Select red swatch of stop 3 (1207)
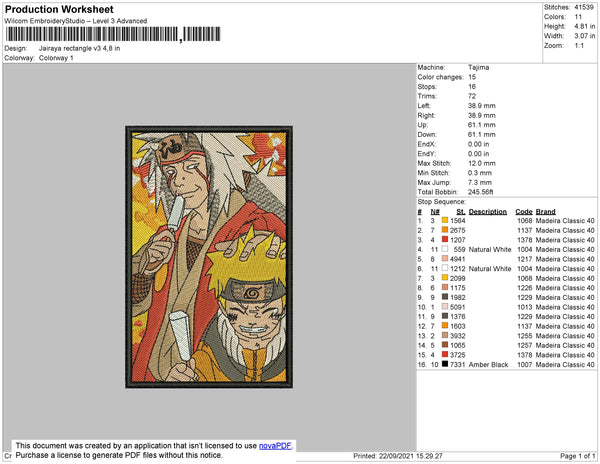 tap(445, 239)
